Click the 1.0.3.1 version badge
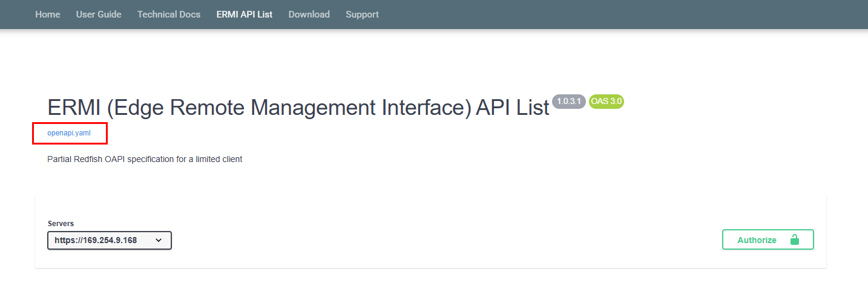The width and height of the screenshot is (868, 283). (568, 102)
